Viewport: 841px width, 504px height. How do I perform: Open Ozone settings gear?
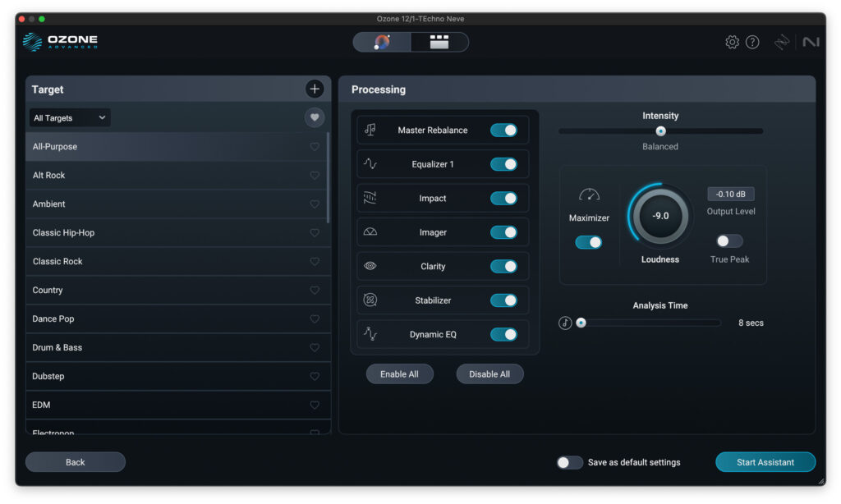click(x=732, y=42)
